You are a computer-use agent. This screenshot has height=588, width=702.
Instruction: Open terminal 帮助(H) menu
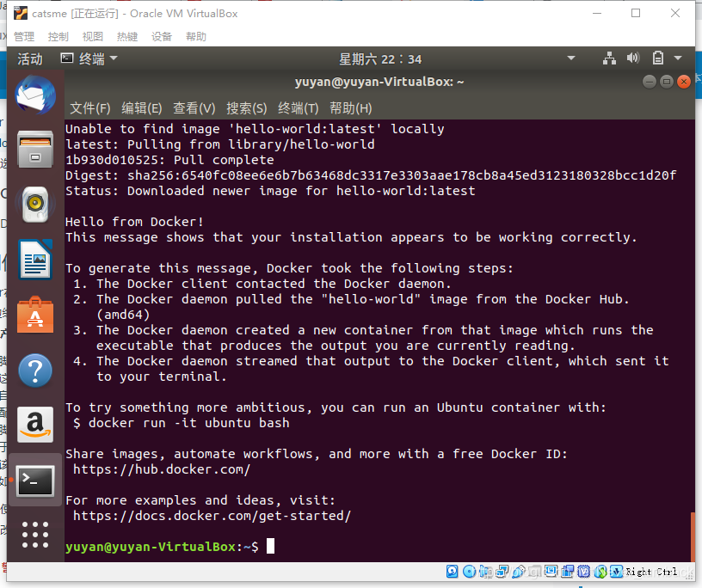(x=350, y=108)
